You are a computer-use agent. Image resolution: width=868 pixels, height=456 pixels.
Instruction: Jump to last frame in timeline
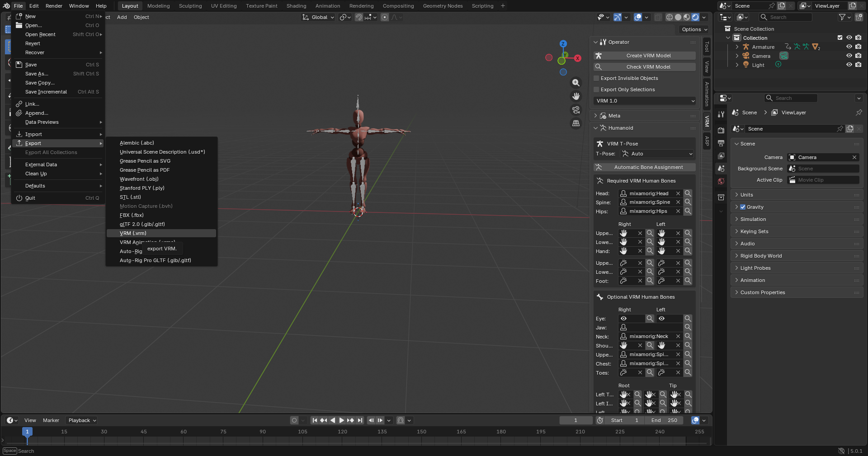360,420
